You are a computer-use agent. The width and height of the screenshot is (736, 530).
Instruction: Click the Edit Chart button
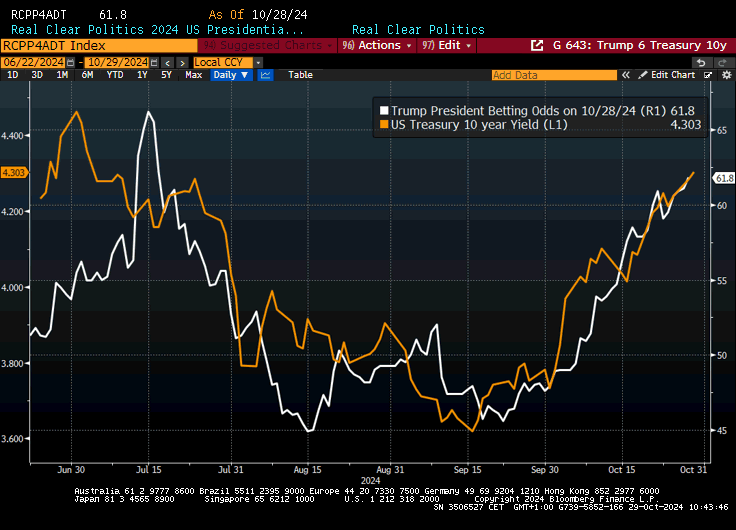[x=667, y=75]
